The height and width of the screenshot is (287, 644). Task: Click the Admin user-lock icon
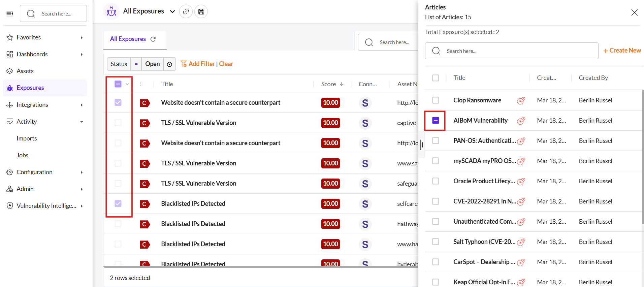[x=10, y=189]
